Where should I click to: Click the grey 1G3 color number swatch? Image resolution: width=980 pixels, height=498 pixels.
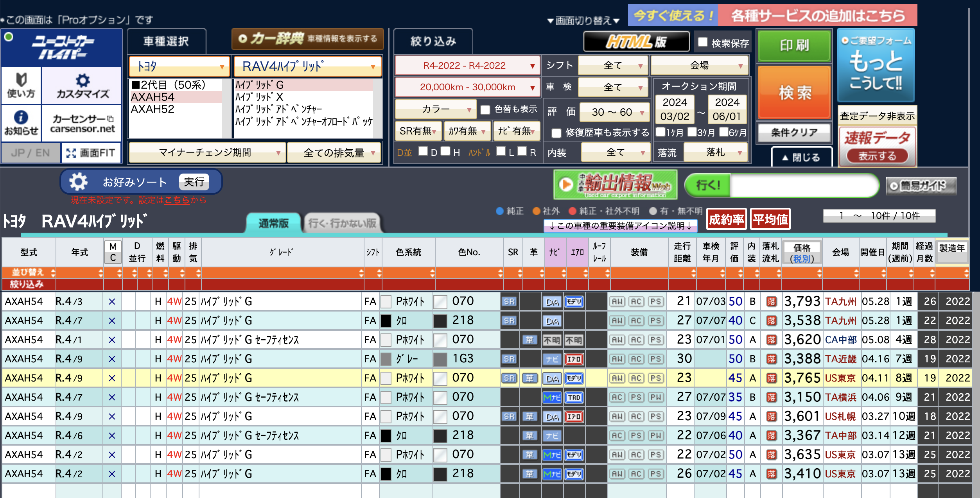coord(440,359)
